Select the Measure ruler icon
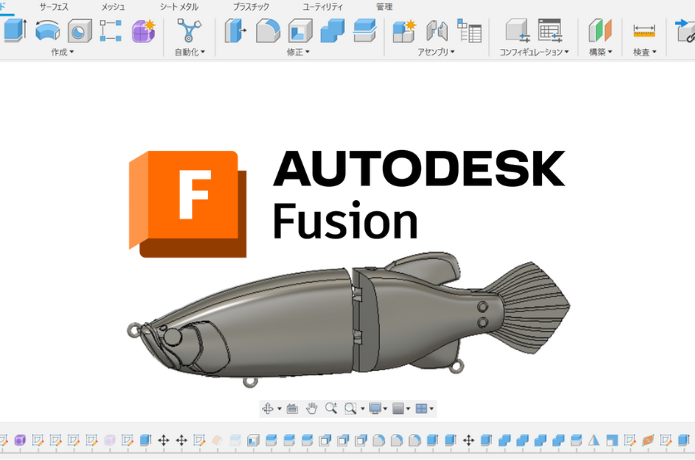Viewport: 695px width, 460px height. click(644, 31)
